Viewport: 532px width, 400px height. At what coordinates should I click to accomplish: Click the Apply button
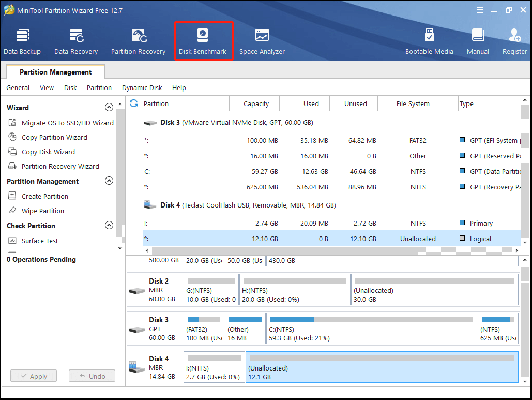coord(34,376)
